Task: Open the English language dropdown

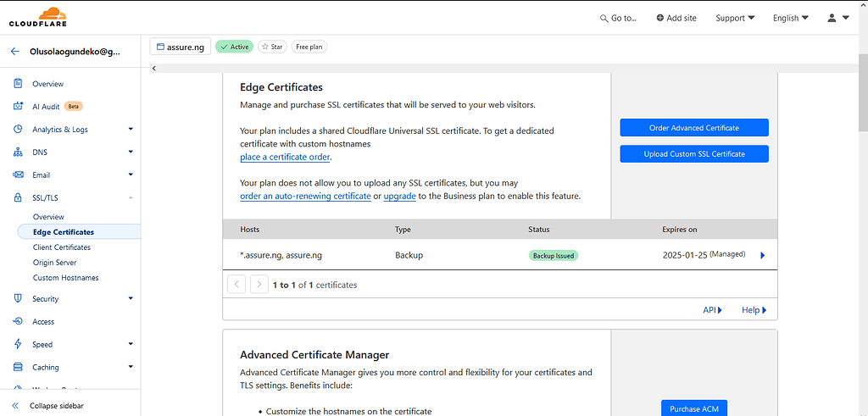Action: coord(790,18)
